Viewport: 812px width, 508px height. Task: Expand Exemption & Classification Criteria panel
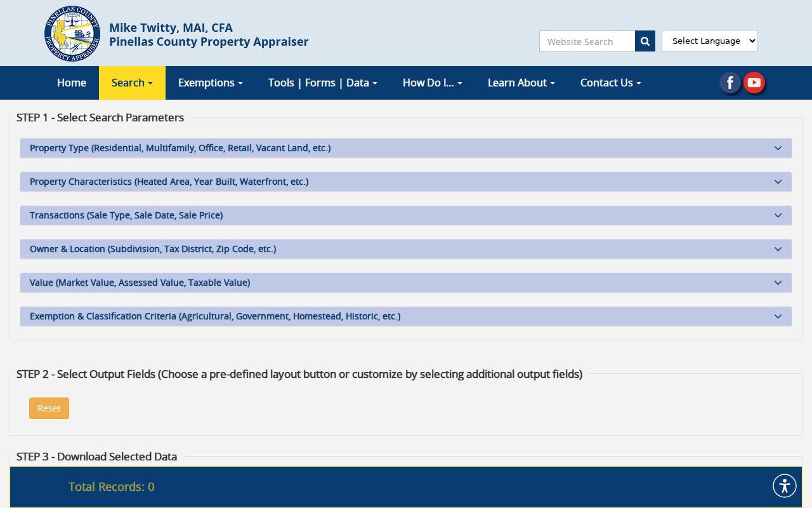[x=406, y=316]
